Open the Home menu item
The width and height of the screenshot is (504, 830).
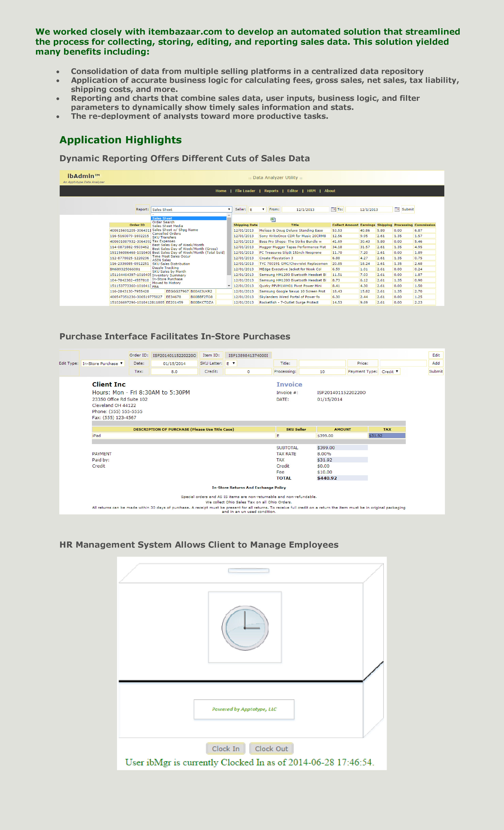221,191
